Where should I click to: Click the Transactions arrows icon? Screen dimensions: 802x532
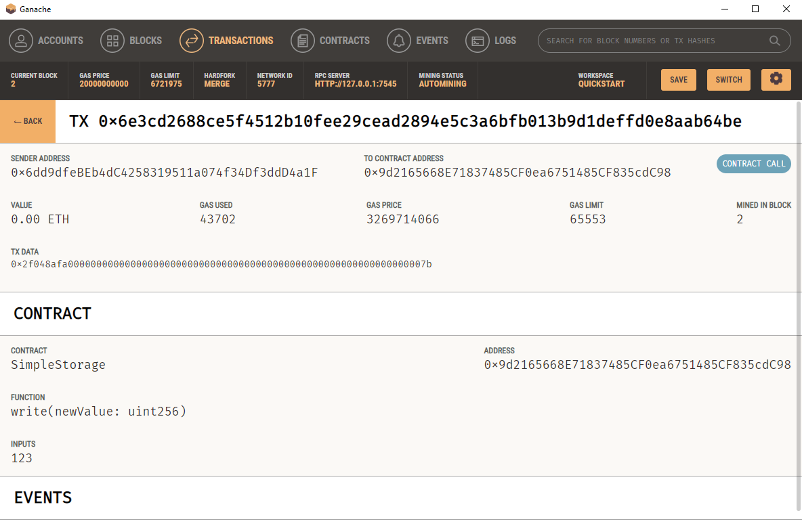pos(192,41)
